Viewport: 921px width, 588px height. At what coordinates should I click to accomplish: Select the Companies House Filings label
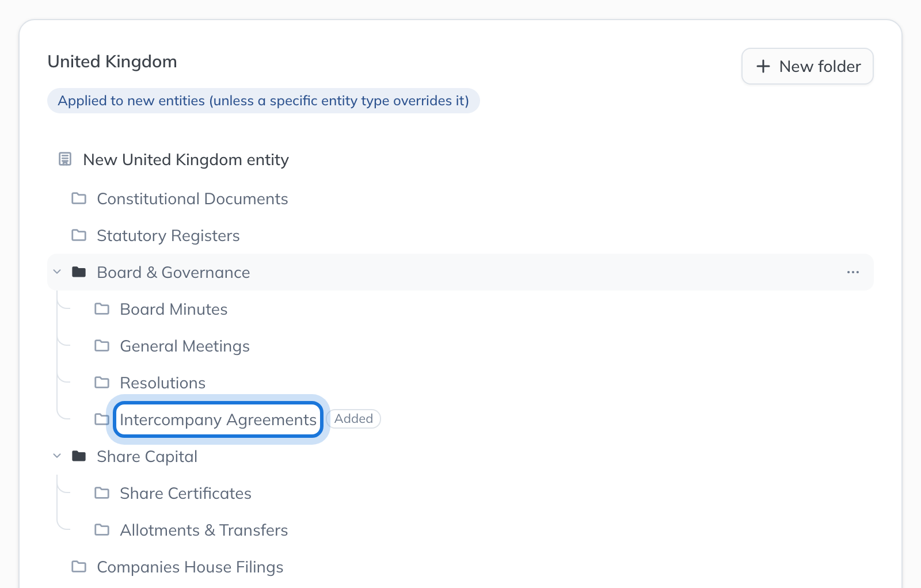(x=190, y=567)
